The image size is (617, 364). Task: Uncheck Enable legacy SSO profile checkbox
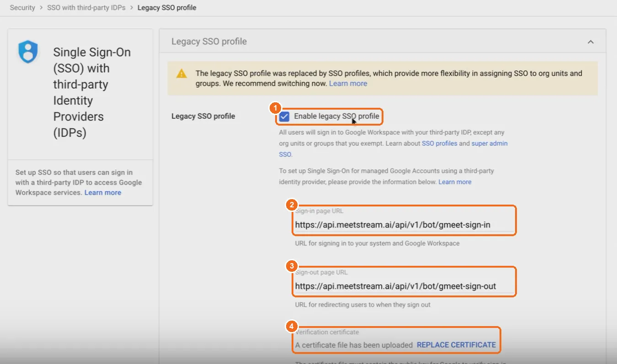click(284, 116)
